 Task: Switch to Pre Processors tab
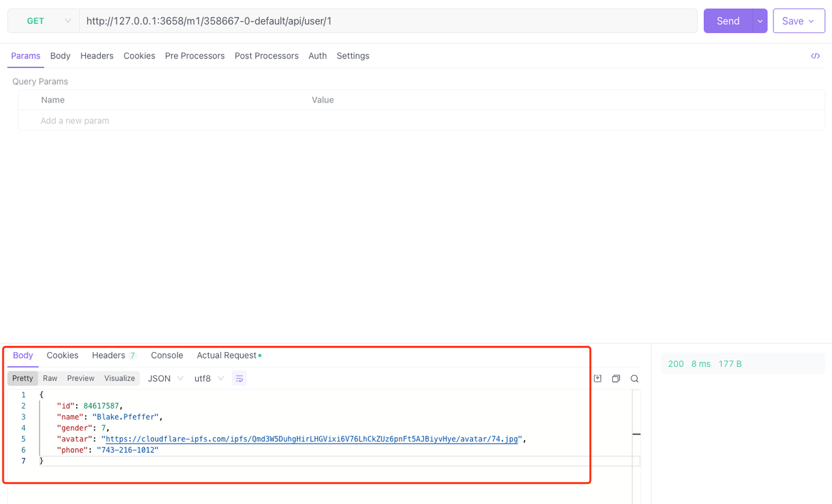click(195, 56)
